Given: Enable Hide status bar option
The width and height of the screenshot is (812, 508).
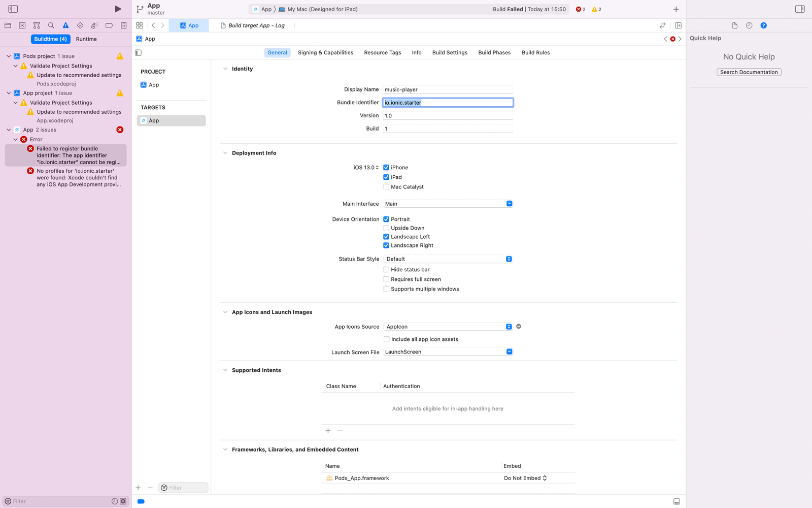Looking at the screenshot, I should point(386,270).
